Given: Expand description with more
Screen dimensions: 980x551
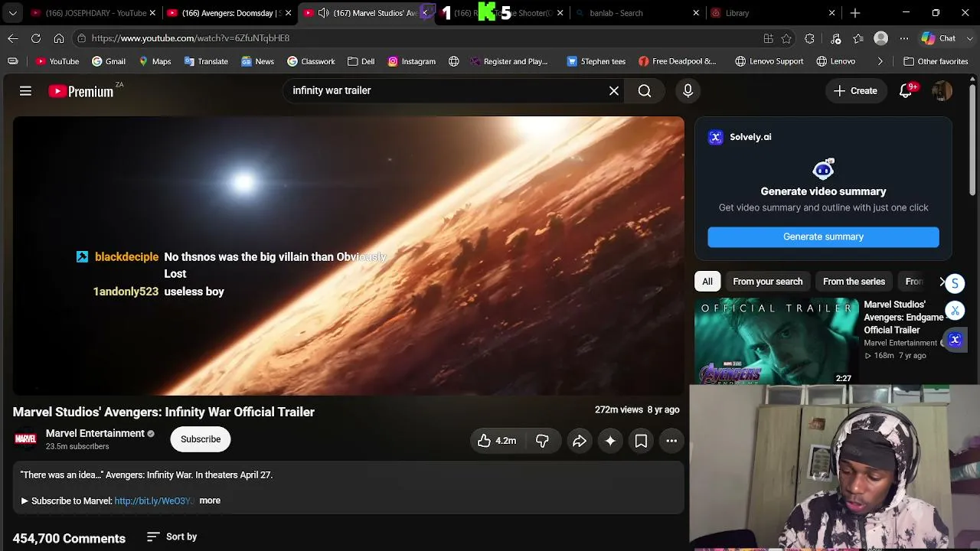Looking at the screenshot, I should (x=210, y=500).
